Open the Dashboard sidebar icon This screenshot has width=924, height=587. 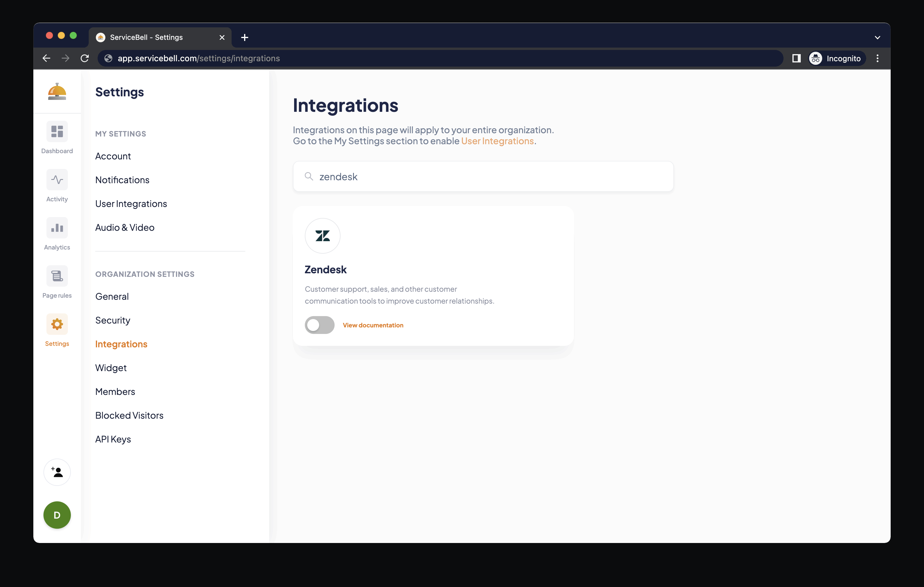pyautogui.click(x=57, y=131)
